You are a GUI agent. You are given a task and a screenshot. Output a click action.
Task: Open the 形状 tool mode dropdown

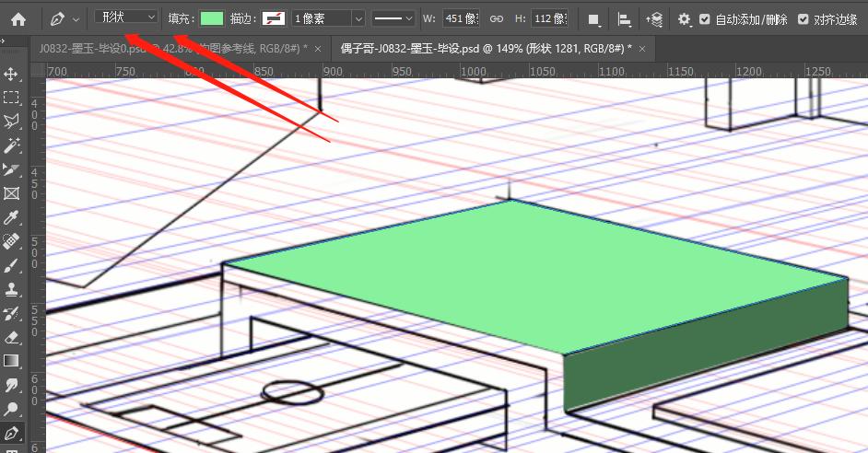pos(128,17)
